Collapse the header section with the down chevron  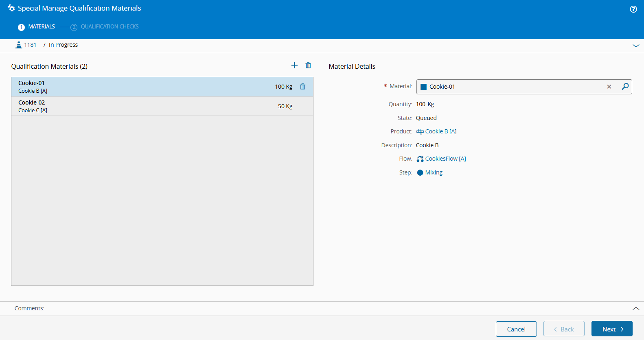635,46
